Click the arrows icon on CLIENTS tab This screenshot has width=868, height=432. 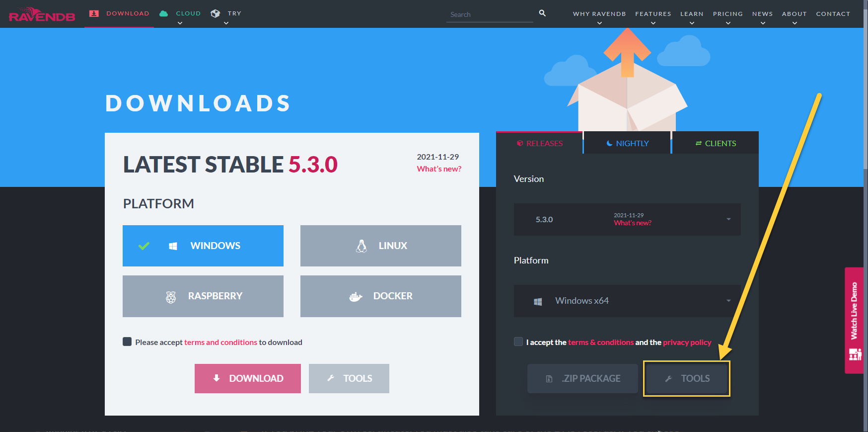[x=699, y=143]
